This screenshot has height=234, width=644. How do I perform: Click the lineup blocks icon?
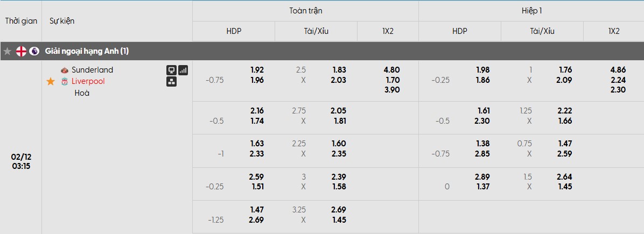[x=171, y=82]
